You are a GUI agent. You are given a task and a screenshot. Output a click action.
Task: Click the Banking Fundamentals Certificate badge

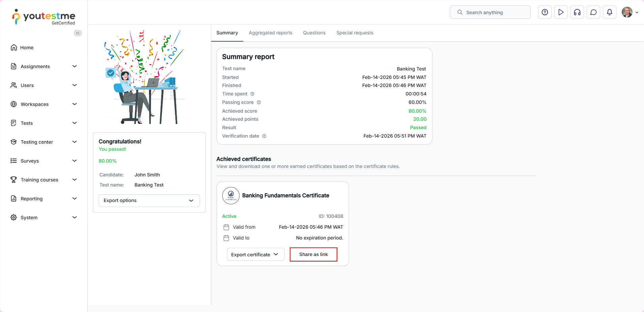click(231, 196)
